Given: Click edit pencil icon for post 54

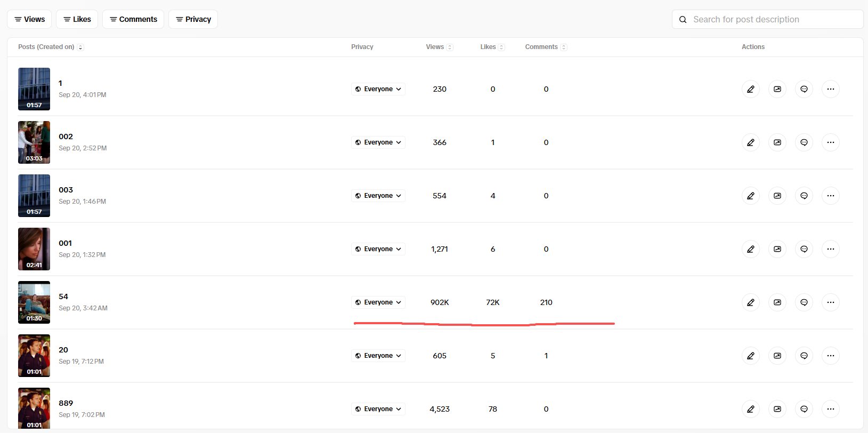Looking at the screenshot, I should [750, 302].
